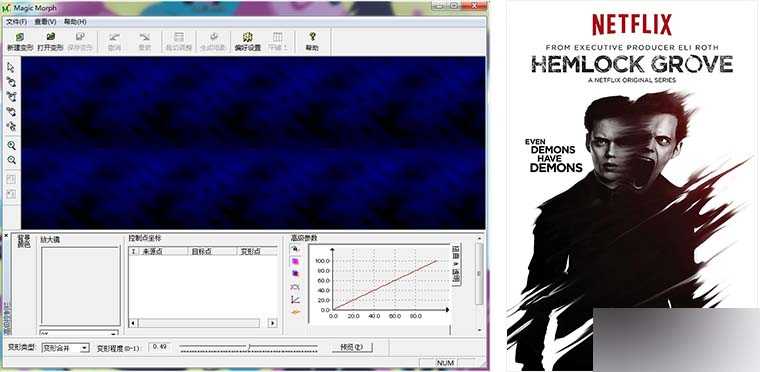760x372 pixels.
Task: Click the pink square icon beside the curve graph
Action: [296, 261]
